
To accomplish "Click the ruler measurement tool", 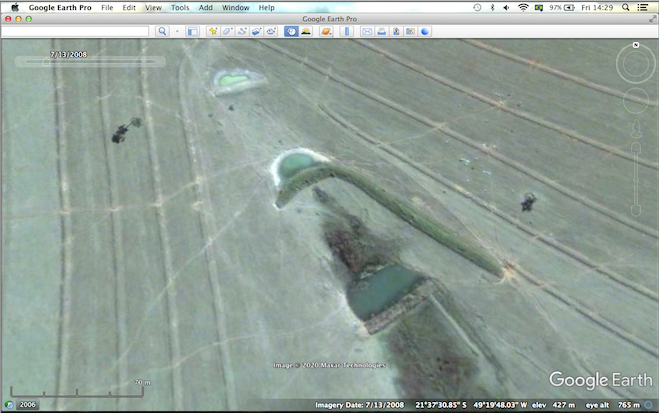I will (x=348, y=32).
